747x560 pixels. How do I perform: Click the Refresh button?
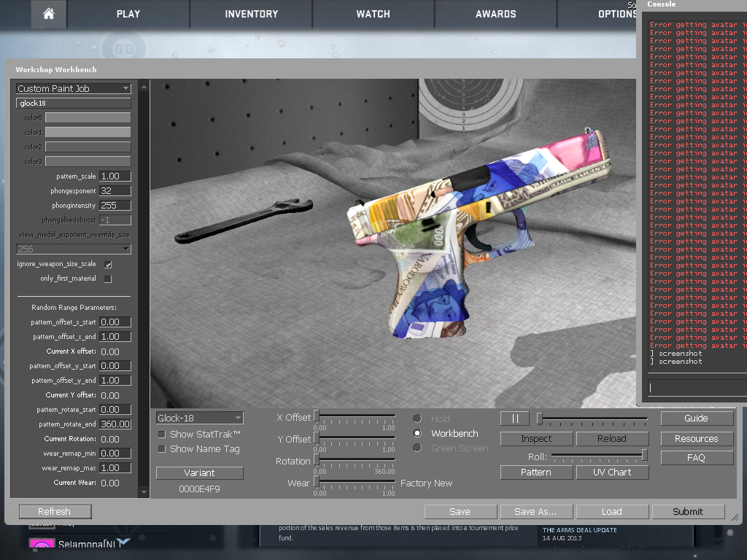pos(55,511)
